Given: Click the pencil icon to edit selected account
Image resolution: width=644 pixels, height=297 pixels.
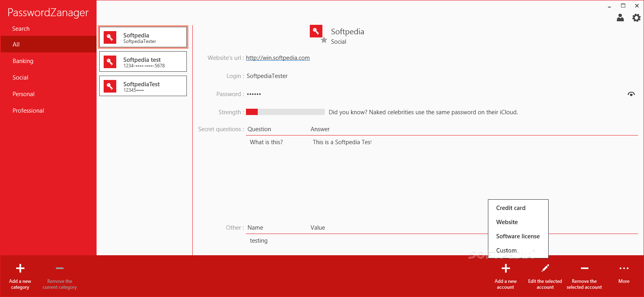Looking at the screenshot, I should point(545,268).
